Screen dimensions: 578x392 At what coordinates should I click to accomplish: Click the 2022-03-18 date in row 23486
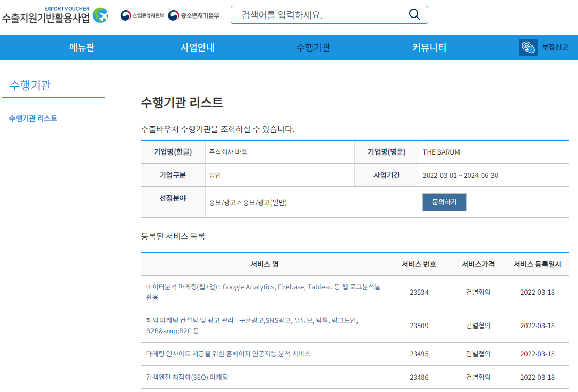click(x=537, y=377)
